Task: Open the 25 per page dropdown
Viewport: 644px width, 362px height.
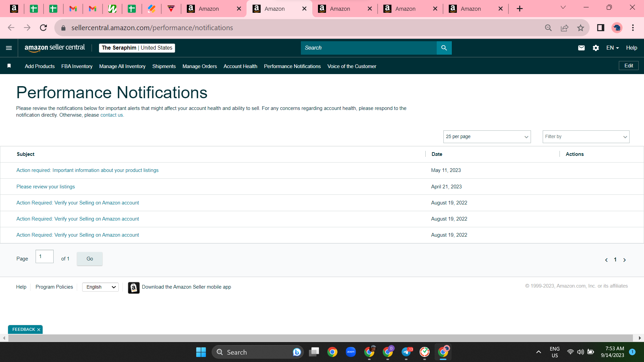Action: click(x=487, y=137)
